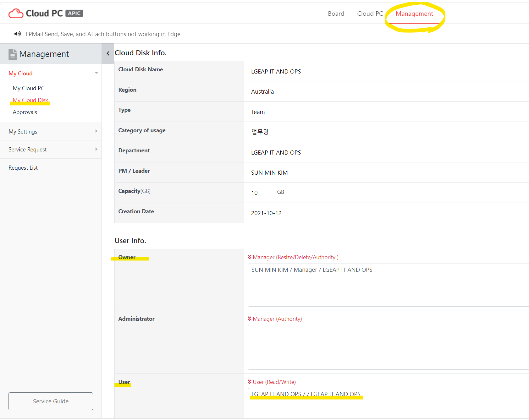
Task: Click Cloud Disk Name value LGEAP IT AND OPS
Action: pyautogui.click(x=276, y=72)
